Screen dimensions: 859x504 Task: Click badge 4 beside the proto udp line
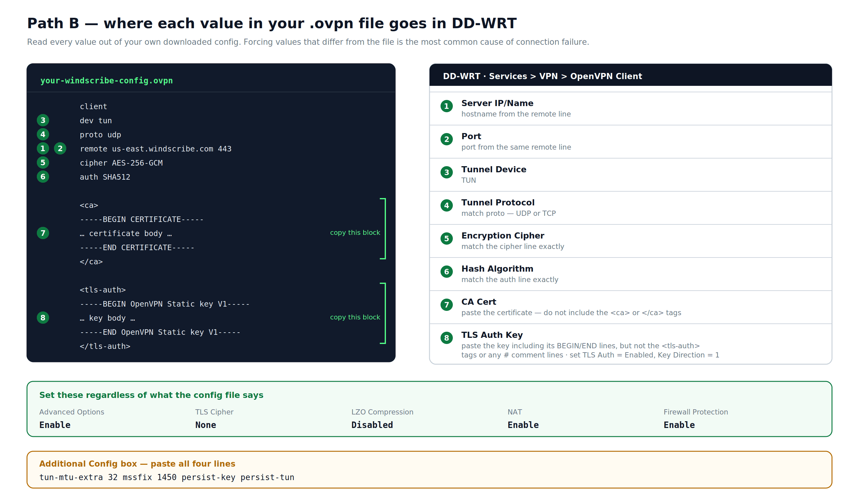(x=43, y=134)
